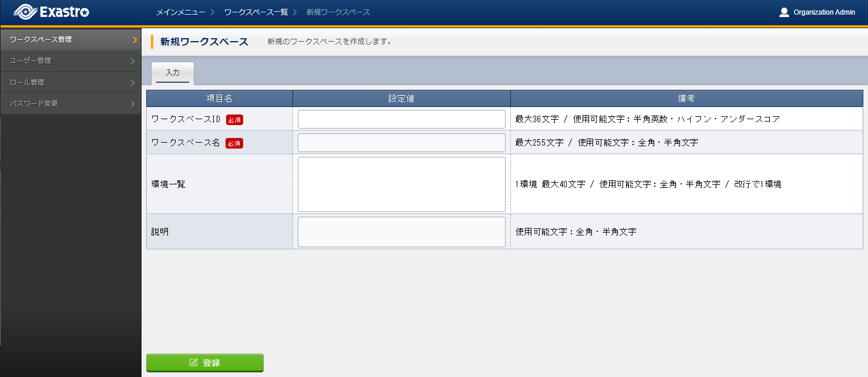Open ワークスペース管理 in the sidebar
Screen dimensions: 868x377
click(x=41, y=39)
